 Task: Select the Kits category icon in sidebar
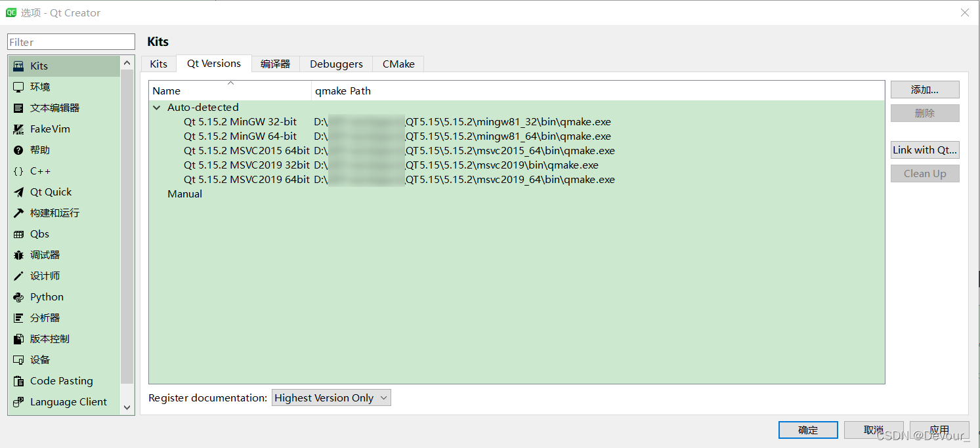tap(18, 66)
